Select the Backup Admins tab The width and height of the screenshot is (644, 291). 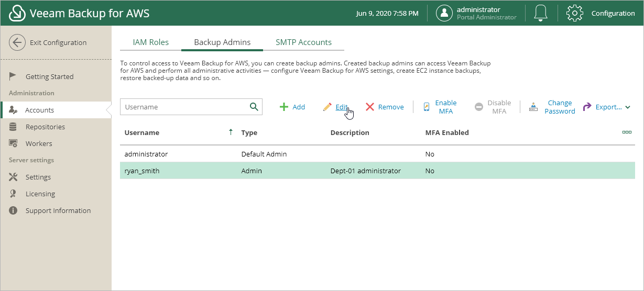tap(222, 42)
